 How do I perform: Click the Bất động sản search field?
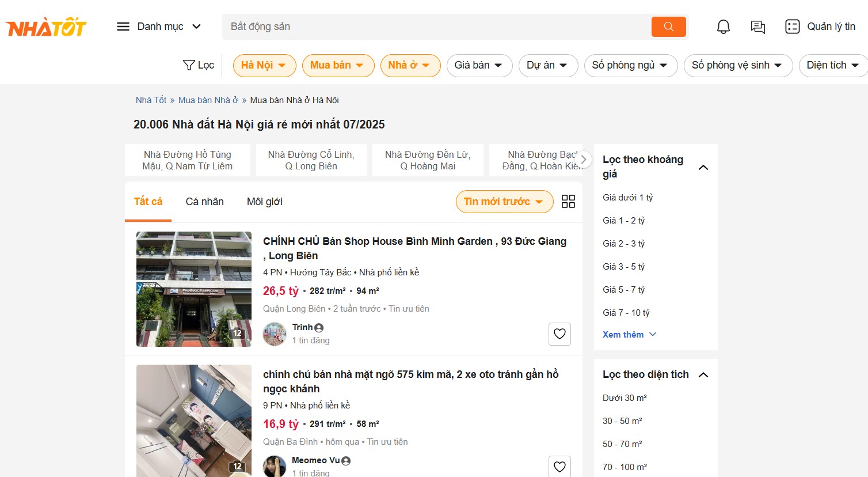(436, 26)
